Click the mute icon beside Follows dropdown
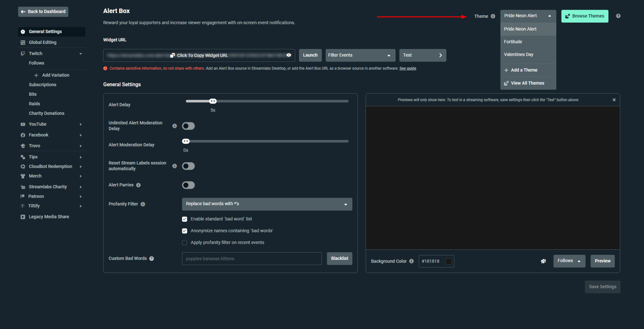This screenshot has height=329, width=644. (543, 261)
